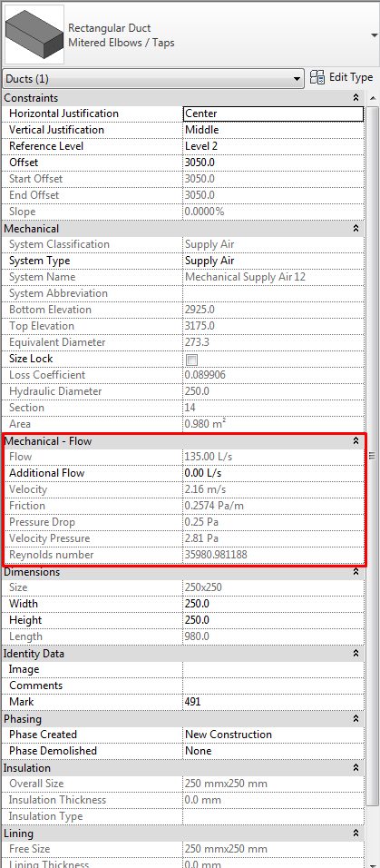Click the Edit Type icon
380x868 pixels.
(x=317, y=78)
